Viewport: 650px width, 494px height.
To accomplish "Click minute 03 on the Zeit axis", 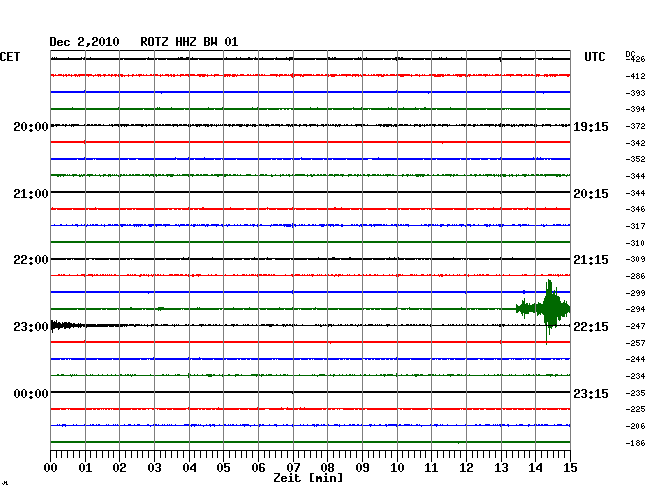I will (154, 468).
